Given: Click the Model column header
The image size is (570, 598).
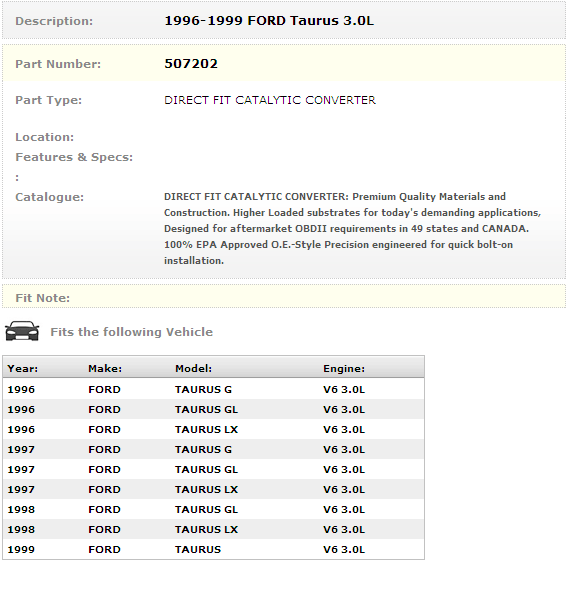Looking at the screenshot, I should point(193,368).
